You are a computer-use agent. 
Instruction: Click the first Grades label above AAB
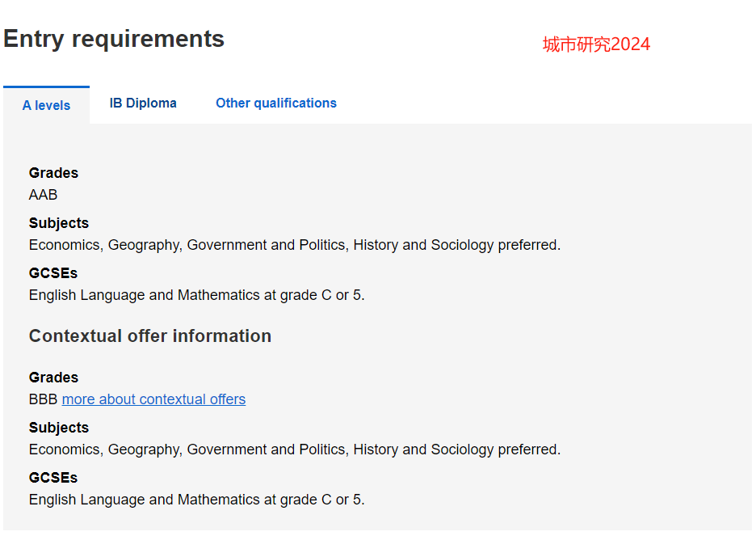point(53,173)
